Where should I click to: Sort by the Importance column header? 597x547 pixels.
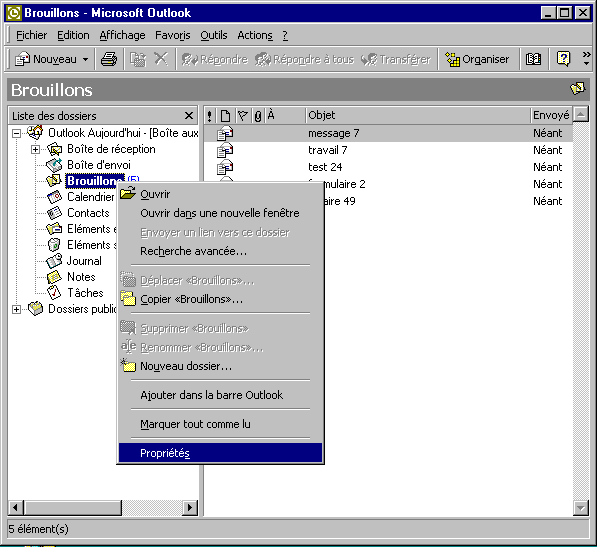[x=210, y=115]
